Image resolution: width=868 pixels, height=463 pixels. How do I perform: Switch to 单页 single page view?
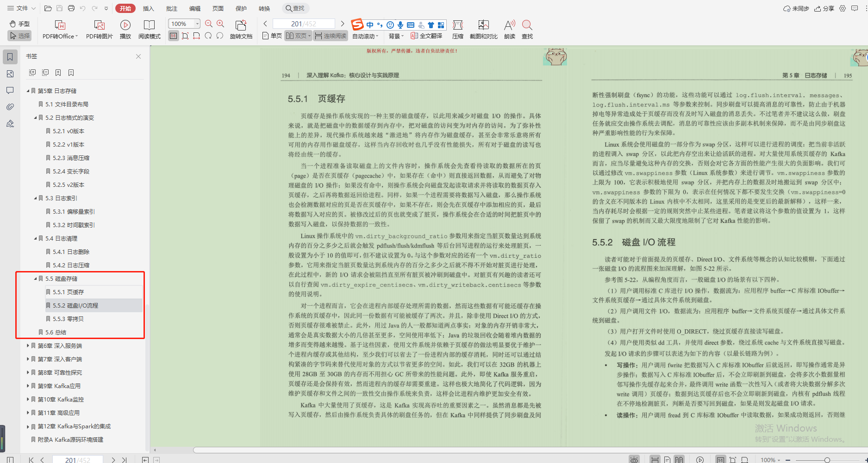coord(272,36)
